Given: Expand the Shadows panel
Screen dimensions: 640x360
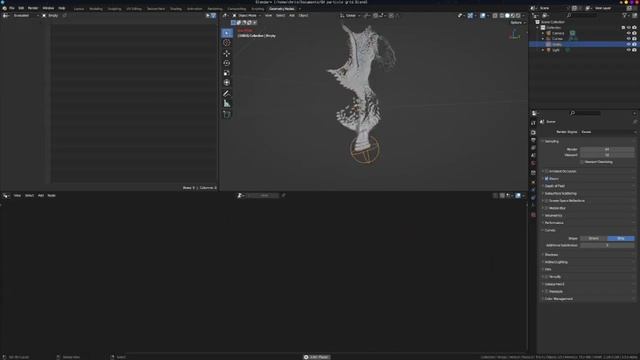Looking at the screenshot, I should (551, 255).
